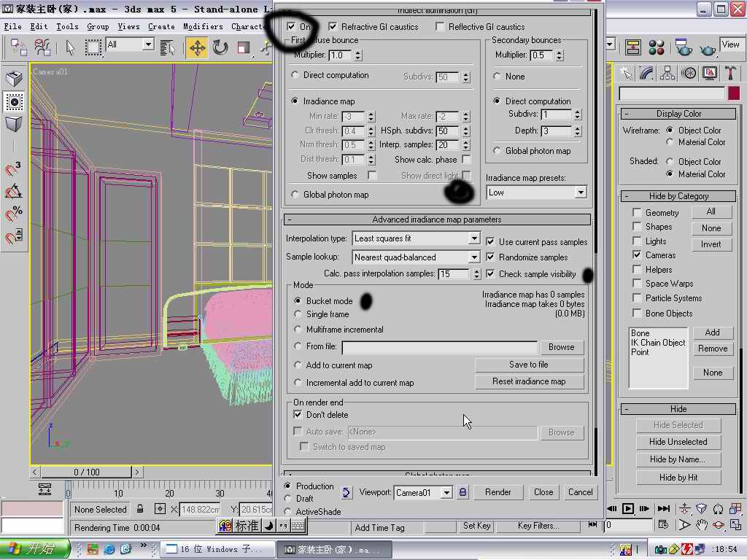747x560 pixels.
Task: Click the Reset irradiance map button
Action: click(529, 381)
